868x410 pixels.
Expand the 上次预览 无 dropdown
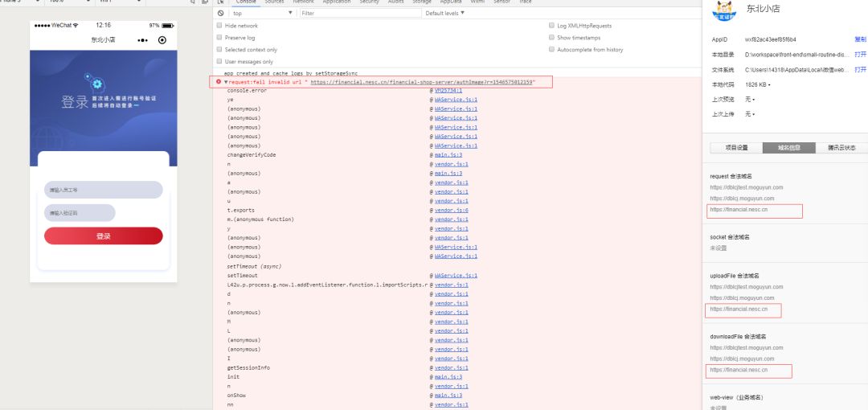pos(750,100)
